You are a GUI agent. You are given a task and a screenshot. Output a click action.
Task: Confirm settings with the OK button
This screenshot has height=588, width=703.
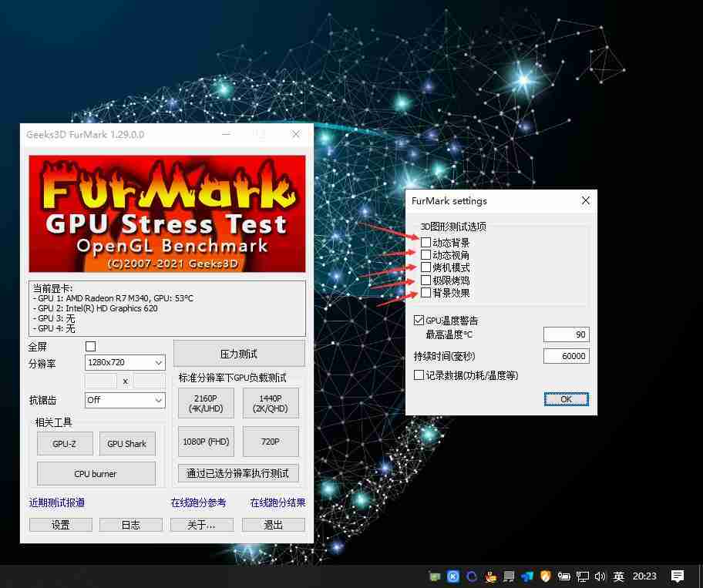point(567,399)
